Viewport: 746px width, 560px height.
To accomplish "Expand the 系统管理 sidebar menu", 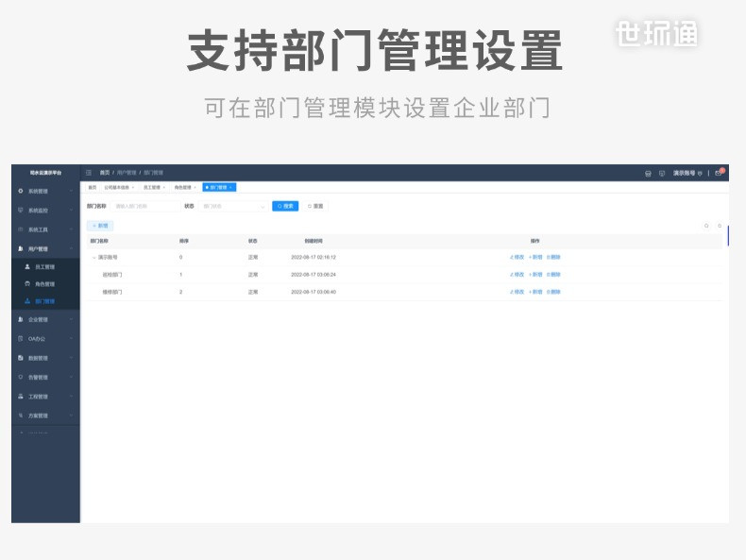I will [x=45, y=192].
